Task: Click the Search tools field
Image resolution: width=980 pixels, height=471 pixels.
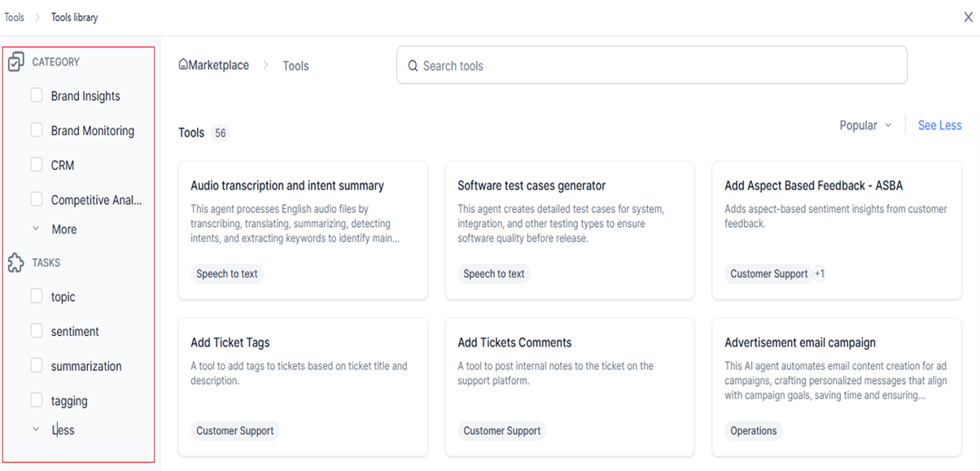Action: tap(652, 65)
